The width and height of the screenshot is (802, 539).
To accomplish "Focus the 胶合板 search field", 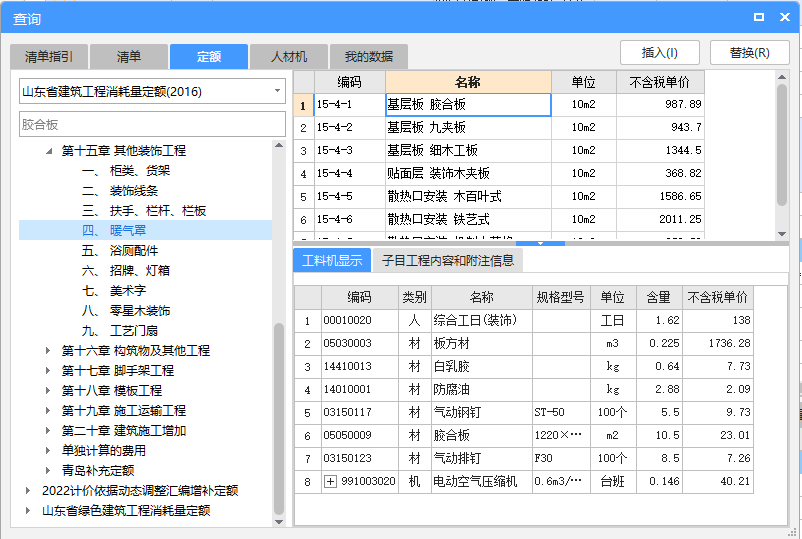I will pos(152,124).
